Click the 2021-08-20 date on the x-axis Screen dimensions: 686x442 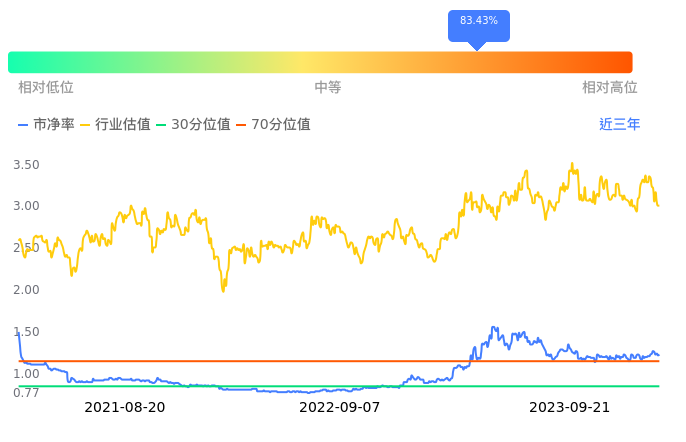pos(125,408)
